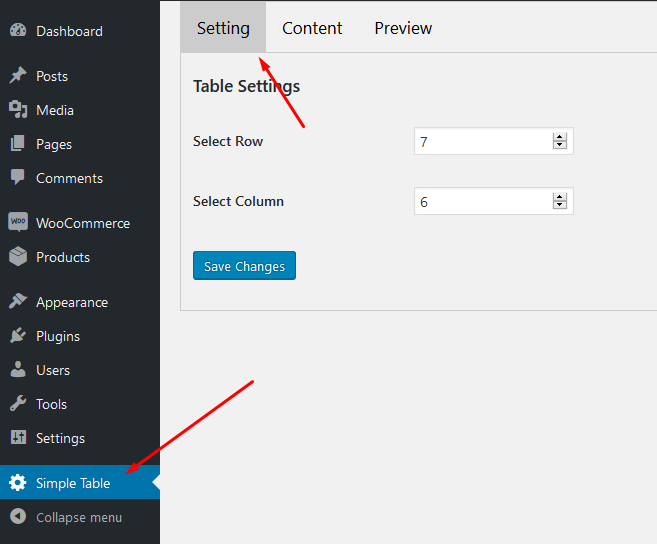Open the Users menu item
The width and height of the screenshot is (657, 544).
(80, 370)
